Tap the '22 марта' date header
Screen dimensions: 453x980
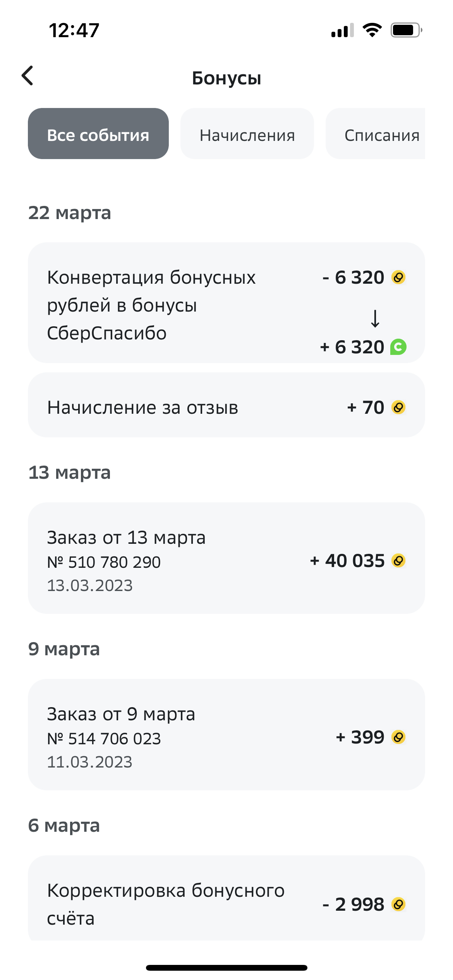pyautogui.click(x=70, y=213)
